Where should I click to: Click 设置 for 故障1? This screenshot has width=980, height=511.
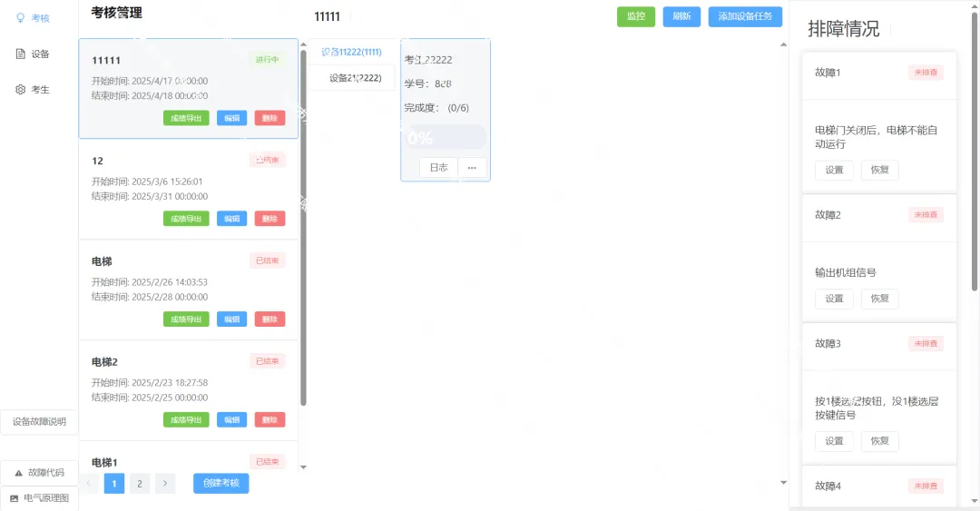[x=834, y=170]
